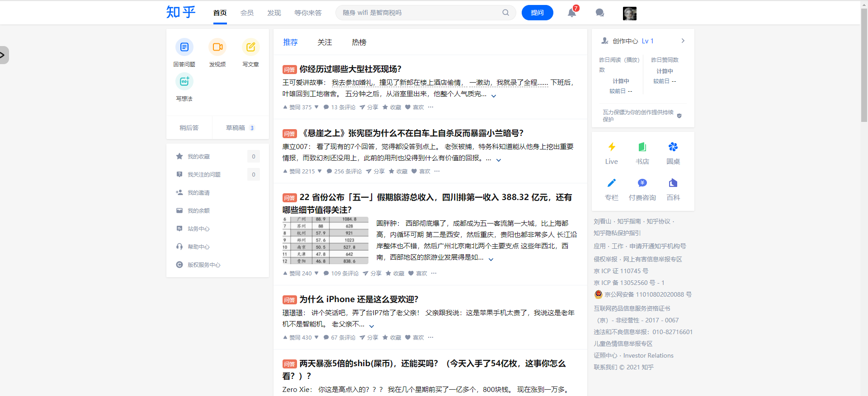Image resolution: width=868 pixels, height=396 pixels.
Task: Upvote 赞同 240 on 五一旅游 answer
Action: coord(297,274)
